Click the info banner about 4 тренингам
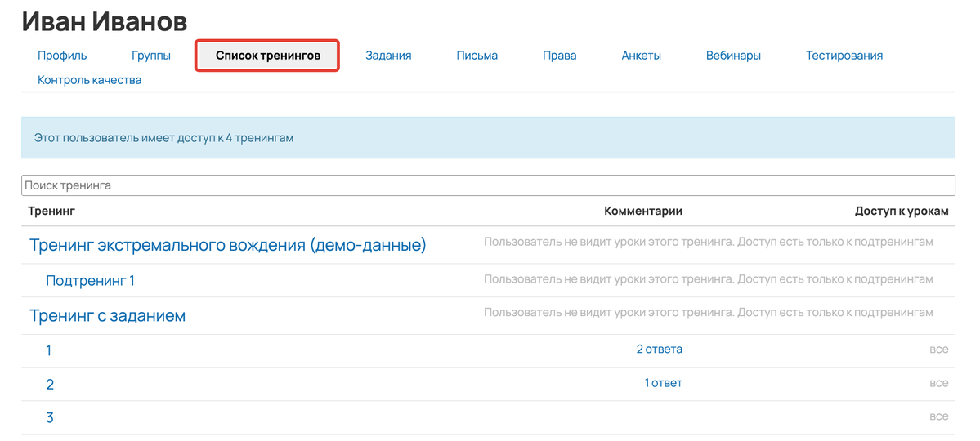 (x=488, y=137)
